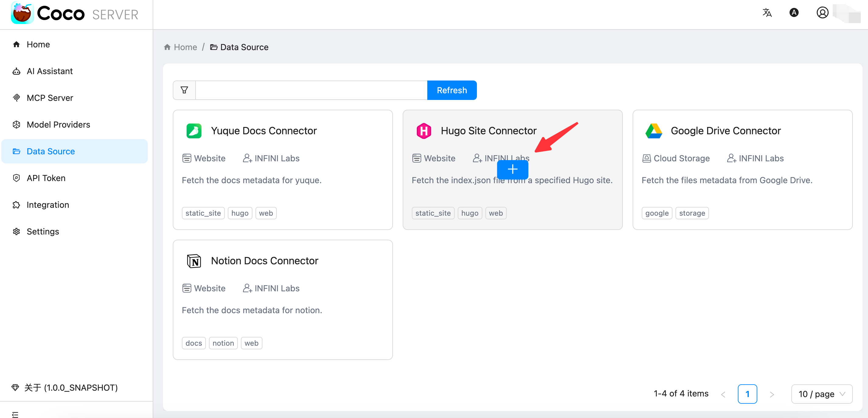Click the Settings gear icon in sidebar
The width and height of the screenshot is (868, 418).
tap(16, 231)
